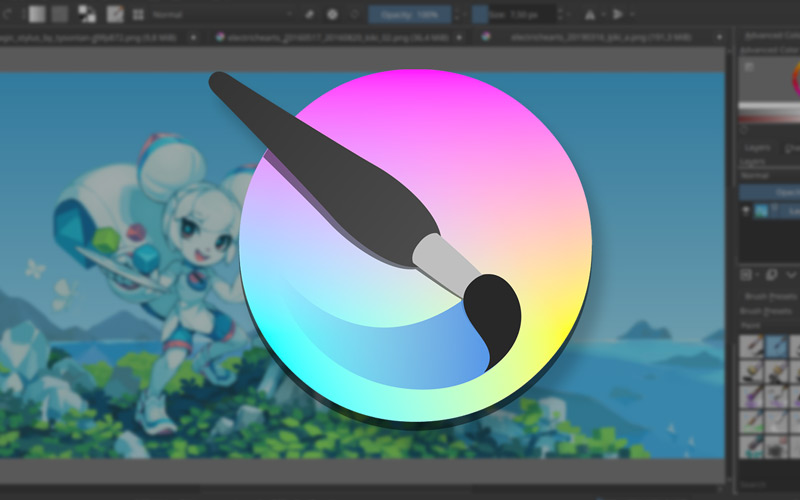Toggle preserve alpha in the toolbar

pos(332,14)
